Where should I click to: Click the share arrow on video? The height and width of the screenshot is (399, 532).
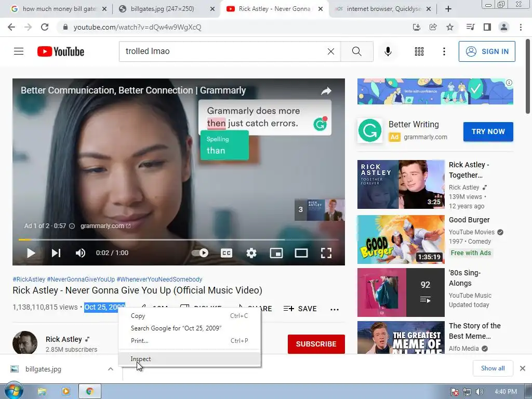point(326,91)
